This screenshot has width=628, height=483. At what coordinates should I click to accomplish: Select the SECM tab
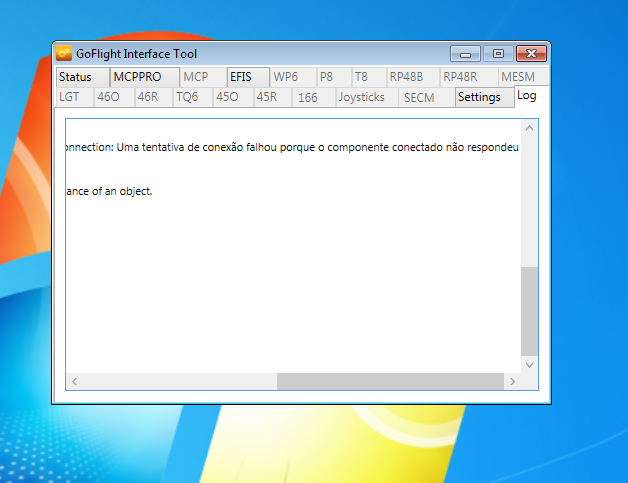[419, 97]
